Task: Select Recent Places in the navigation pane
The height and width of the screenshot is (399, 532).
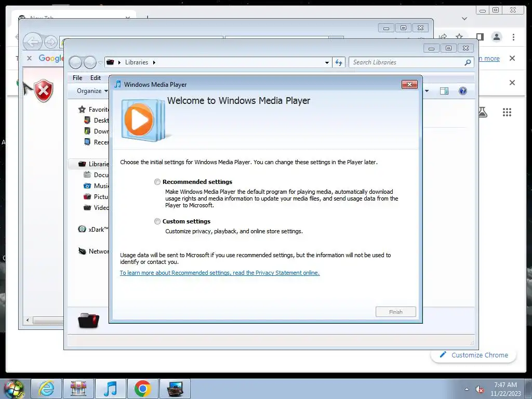Action: pos(96,142)
